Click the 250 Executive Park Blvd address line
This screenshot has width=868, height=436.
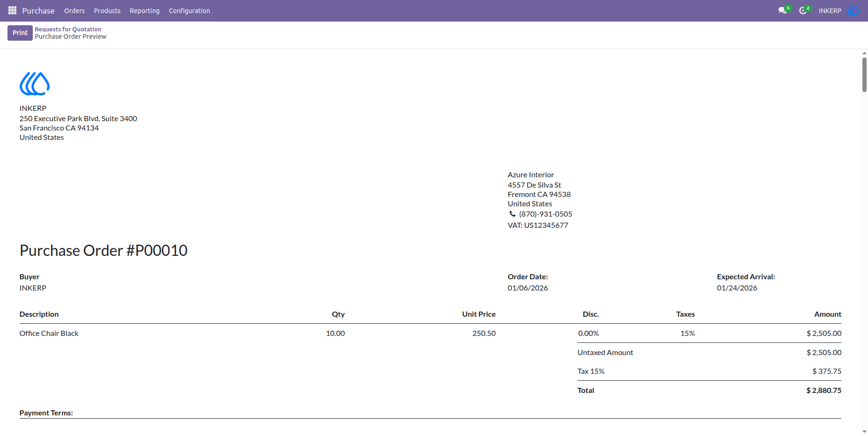tap(78, 119)
